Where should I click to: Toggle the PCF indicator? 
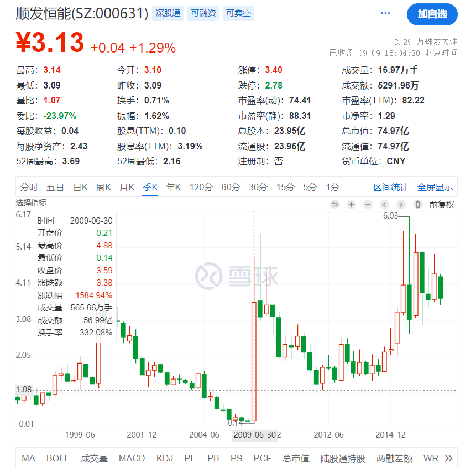point(262,458)
